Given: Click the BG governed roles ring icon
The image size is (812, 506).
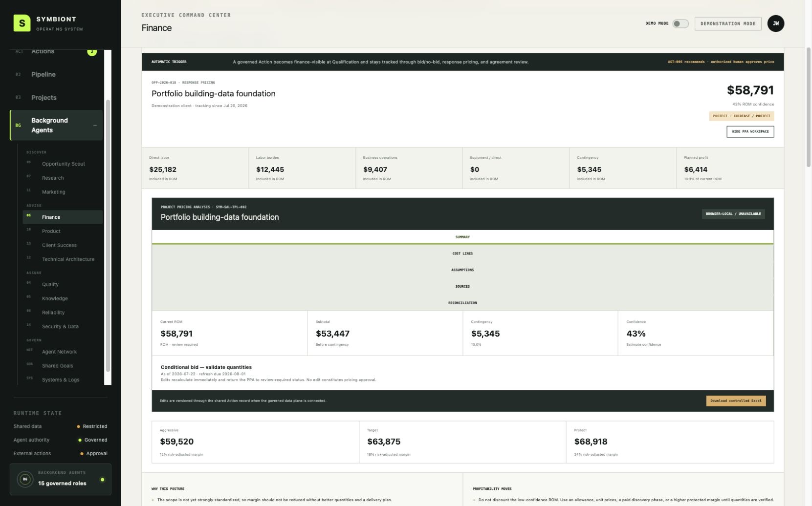Looking at the screenshot, I should coord(25,480).
